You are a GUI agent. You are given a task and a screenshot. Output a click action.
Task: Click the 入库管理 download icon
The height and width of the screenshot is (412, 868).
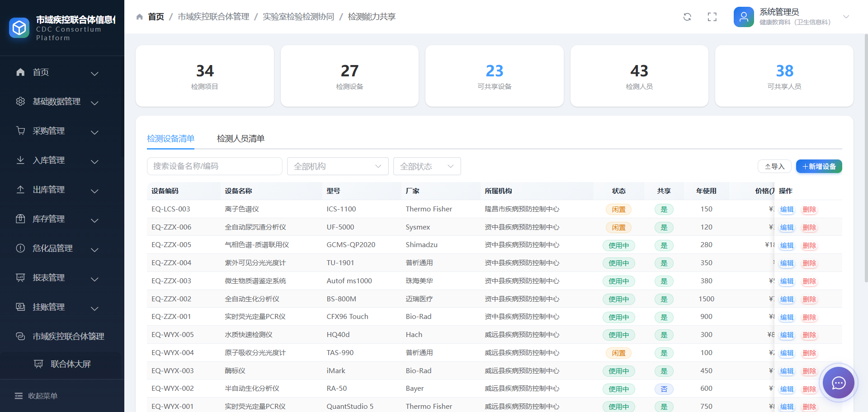click(20, 160)
